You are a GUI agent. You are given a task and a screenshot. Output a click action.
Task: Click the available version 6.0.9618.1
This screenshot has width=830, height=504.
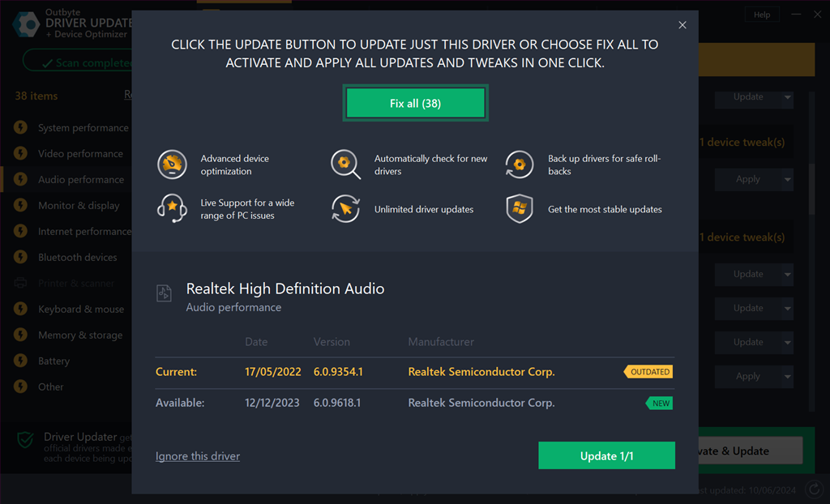pyautogui.click(x=337, y=403)
